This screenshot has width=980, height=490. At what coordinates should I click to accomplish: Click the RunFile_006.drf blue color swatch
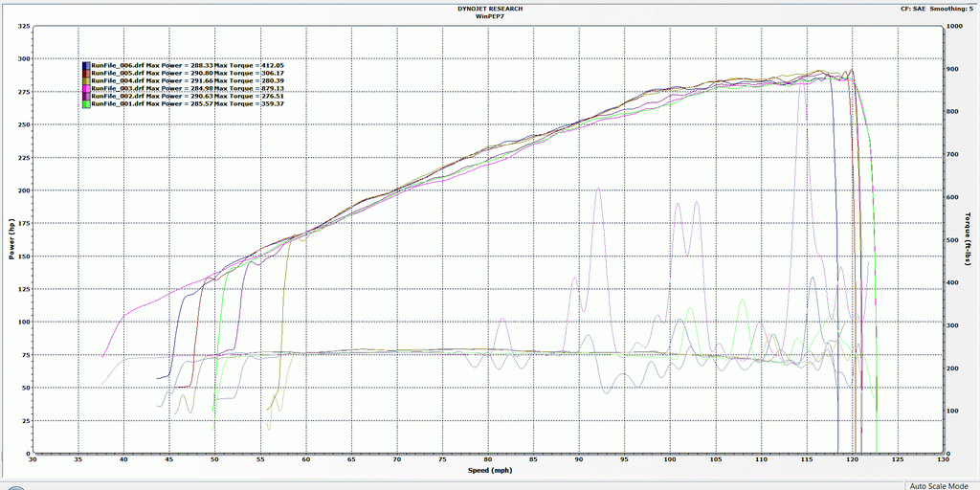86,66
